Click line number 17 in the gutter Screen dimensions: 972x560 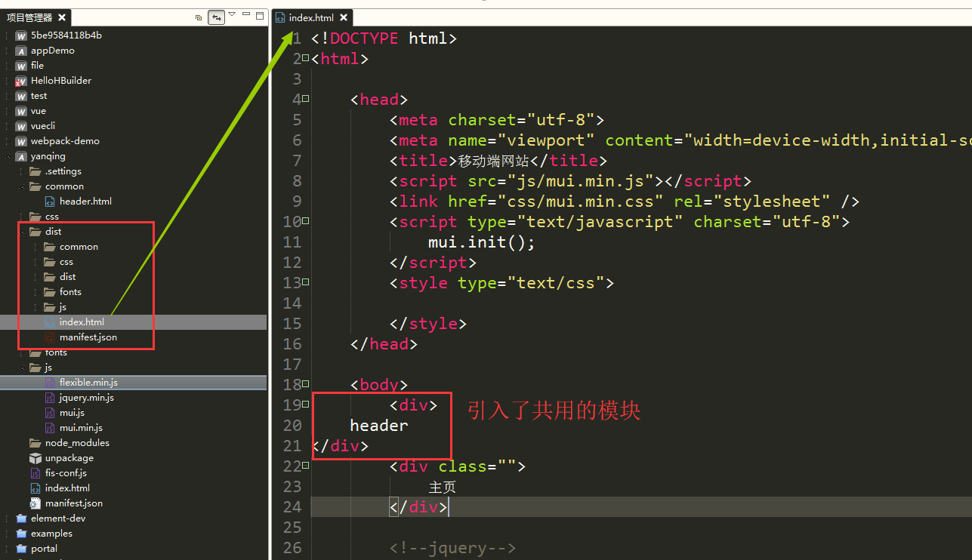pyautogui.click(x=292, y=364)
